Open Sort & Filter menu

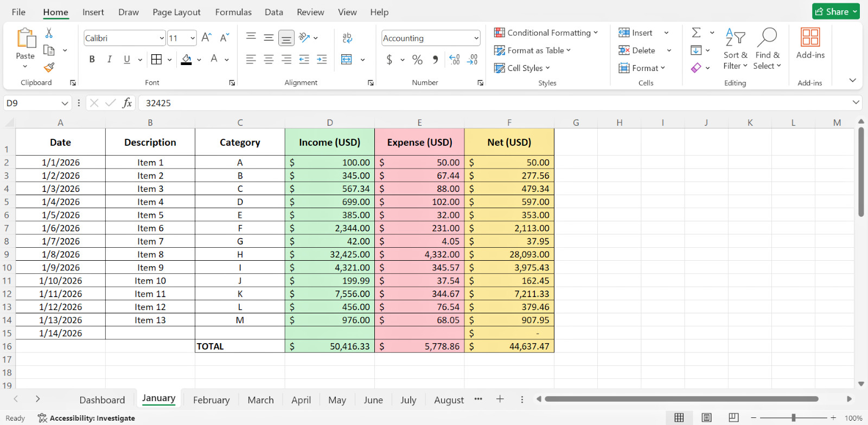click(x=735, y=49)
